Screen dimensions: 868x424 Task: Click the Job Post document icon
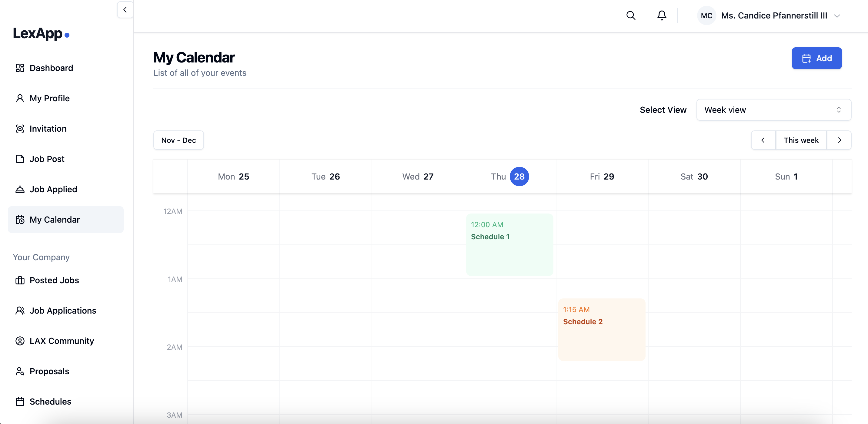tap(20, 159)
